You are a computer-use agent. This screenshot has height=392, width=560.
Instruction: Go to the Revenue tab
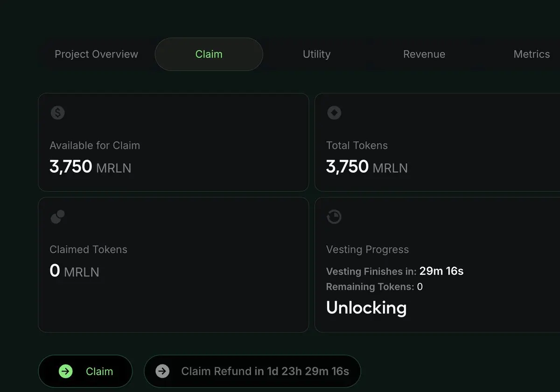point(424,54)
